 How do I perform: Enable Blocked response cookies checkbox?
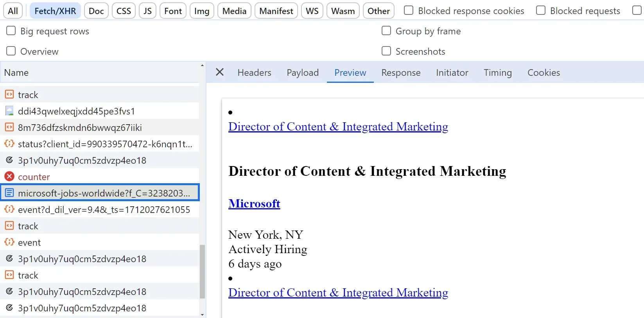point(408,11)
